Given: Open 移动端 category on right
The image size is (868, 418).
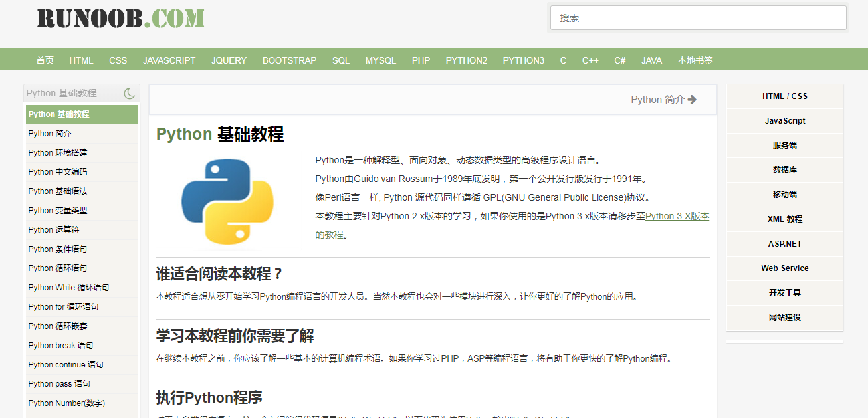Looking at the screenshot, I should click(785, 195).
